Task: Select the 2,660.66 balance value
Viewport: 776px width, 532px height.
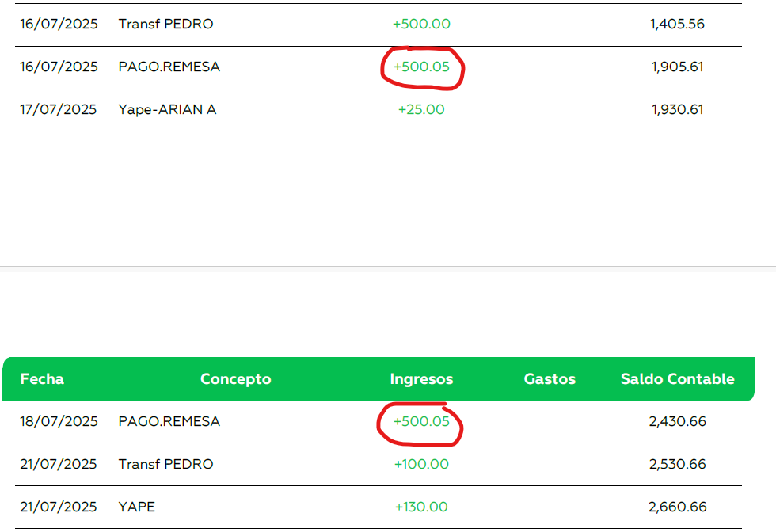Action: tap(677, 507)
